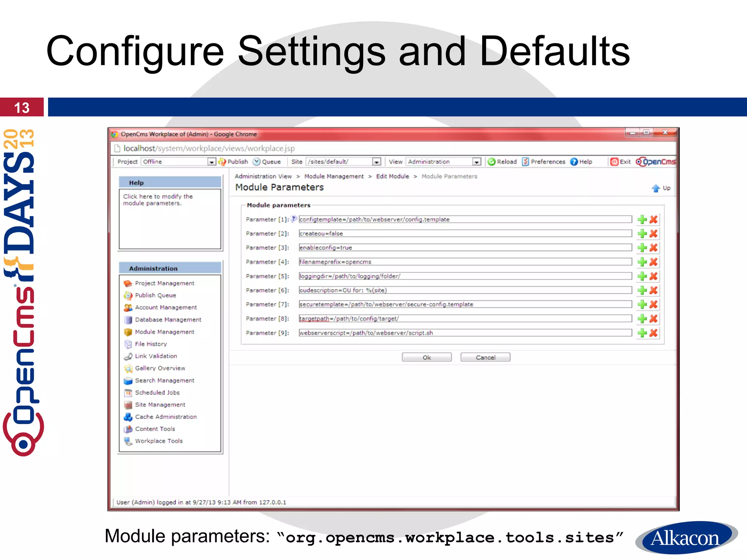Open the View dropdown showing Administration
This screenshot has width=747, height=560.
(444, 162)
